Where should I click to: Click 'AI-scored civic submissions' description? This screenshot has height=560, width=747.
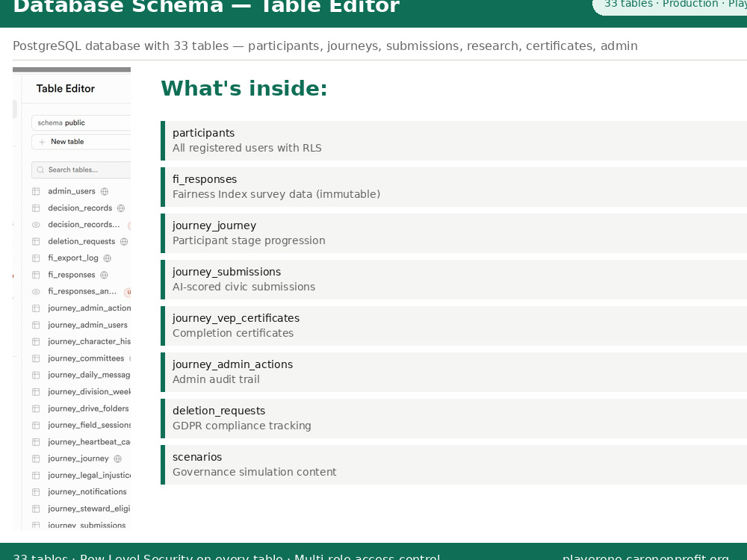pos(244,287)
